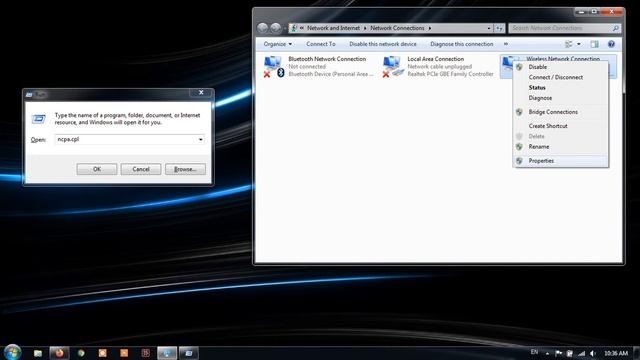Open Chrome from the taskbar
640x360 pixels.
81,353
